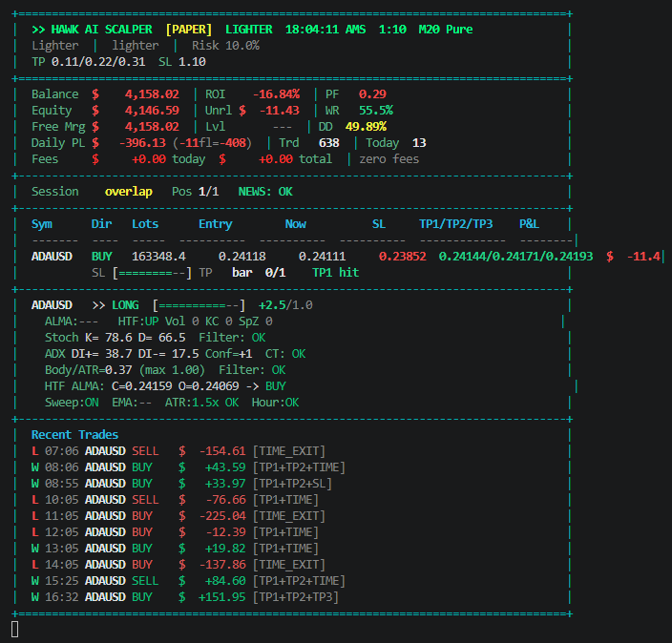
Task: Click the SL 1.10 setting
Action: tap(182, 62)
